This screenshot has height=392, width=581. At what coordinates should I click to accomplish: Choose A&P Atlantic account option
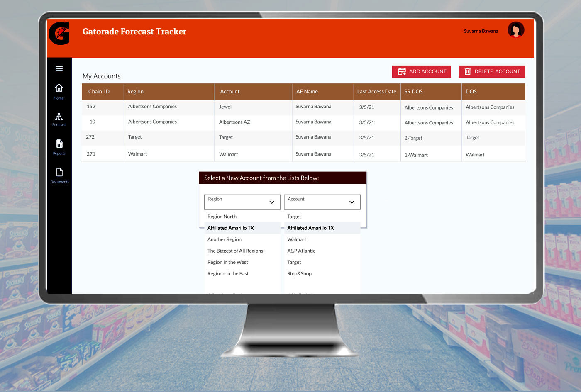click(301, 251)
